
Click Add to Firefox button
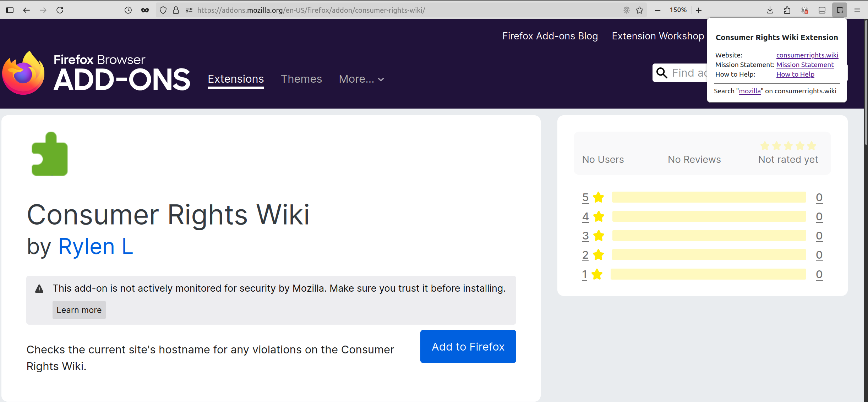(x=468, y=346)
